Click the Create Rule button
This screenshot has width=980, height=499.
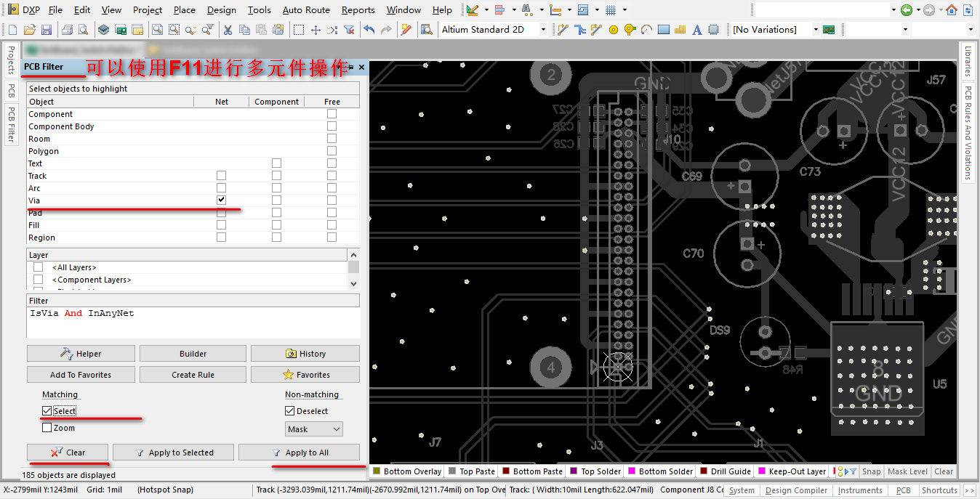pos(193,375)
